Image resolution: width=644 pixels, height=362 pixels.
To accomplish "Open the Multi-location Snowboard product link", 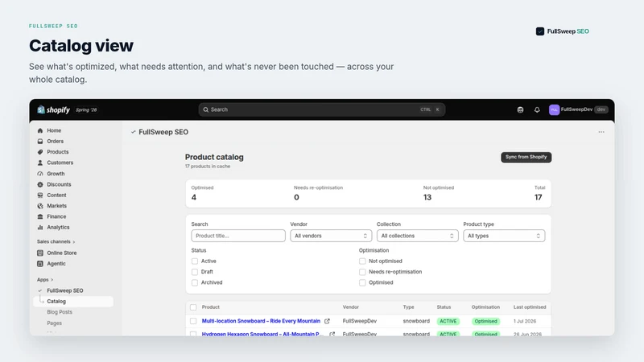I will [261, 321].
